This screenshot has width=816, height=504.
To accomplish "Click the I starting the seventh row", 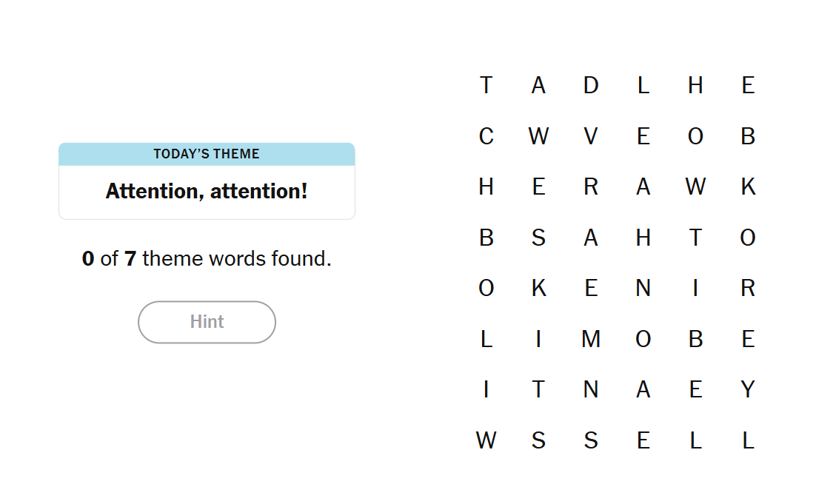I will click(x=486, y=389).
